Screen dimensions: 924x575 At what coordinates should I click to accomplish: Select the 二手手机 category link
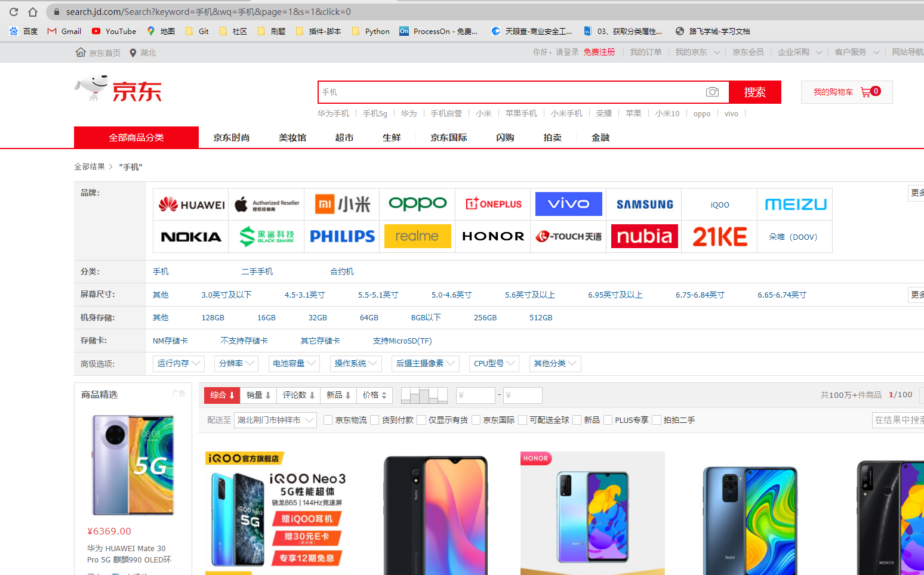(257, 271)
